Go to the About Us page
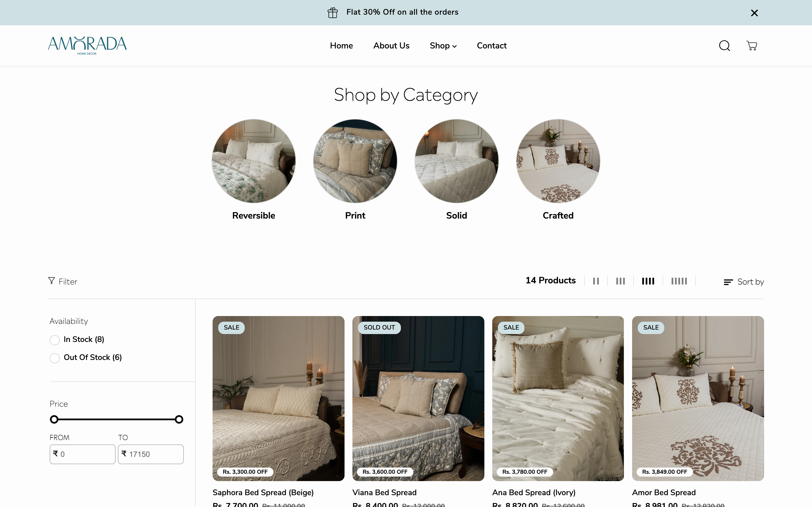The height and width of the screenshot is (507, 812). [x=391, y=46]
